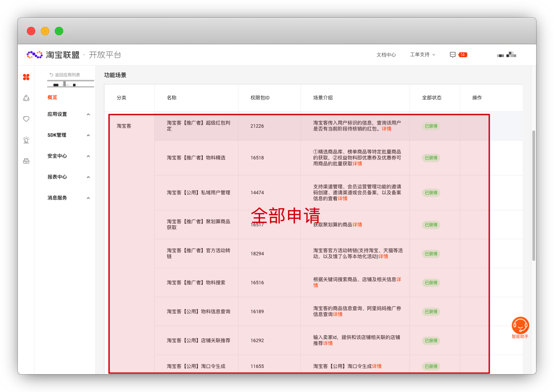Screen dimensions: 554x392
Task: Open 详情 link for 物料搜索 row
Action: 399,279
